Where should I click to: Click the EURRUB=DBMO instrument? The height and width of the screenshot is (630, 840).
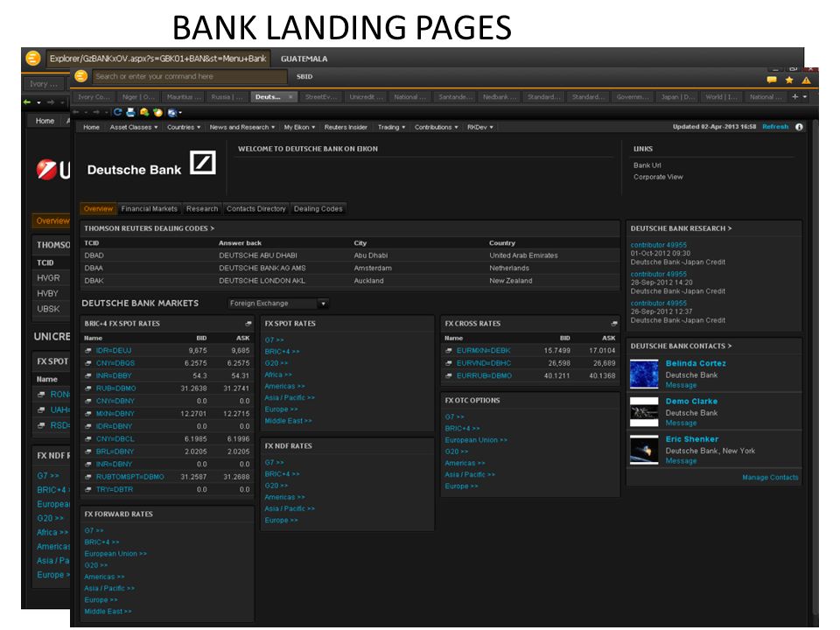(x=484, y=375)
